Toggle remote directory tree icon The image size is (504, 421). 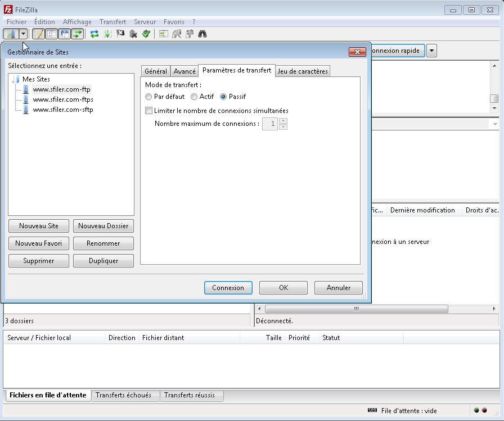point(65,34)
